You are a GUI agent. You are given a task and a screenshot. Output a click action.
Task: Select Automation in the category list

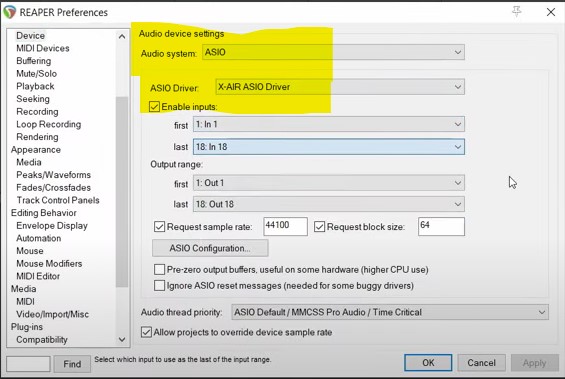(39, 238)
